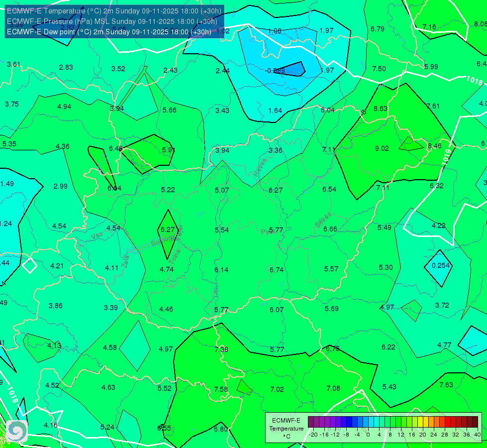
Task: Select the ECMWF-E Dew point 2m layer label
Action: (109, 32)
